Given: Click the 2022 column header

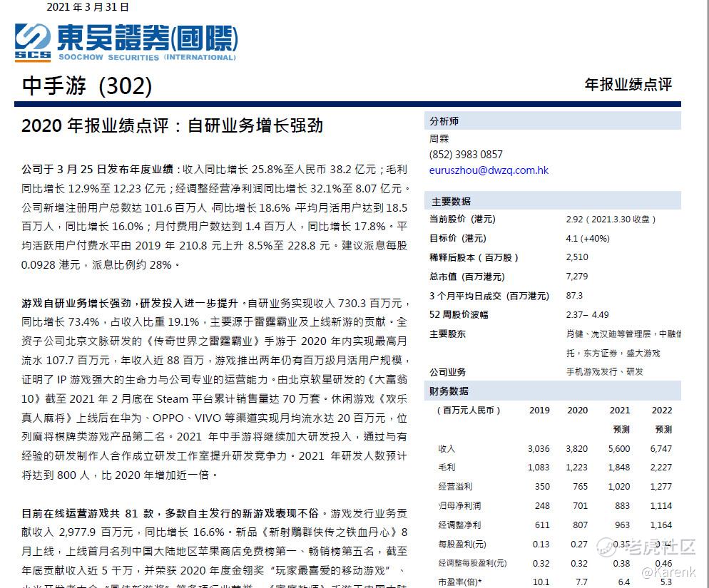Looking at the screenshot, I should pyautogui.click(x=661, y=411).
